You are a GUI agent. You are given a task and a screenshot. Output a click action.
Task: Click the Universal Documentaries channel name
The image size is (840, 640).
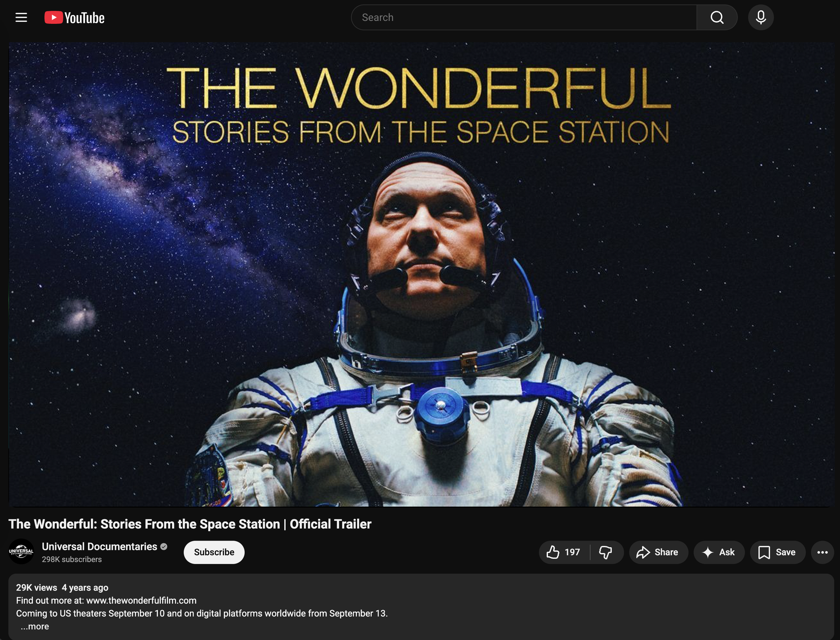point(99,546)
